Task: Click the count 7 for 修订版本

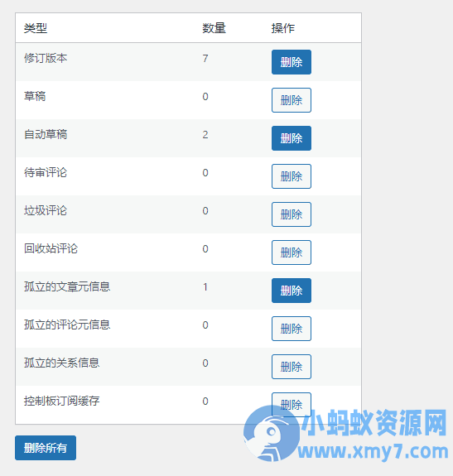Action: pyautogui.click(x=205, y=58)
